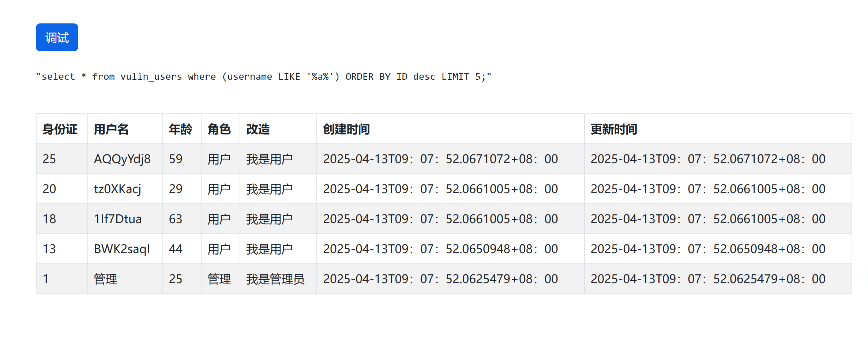Select the username cell 1If7Dtua
The width and height of the screenshot is (868, 364).
(x=118, y=219)
